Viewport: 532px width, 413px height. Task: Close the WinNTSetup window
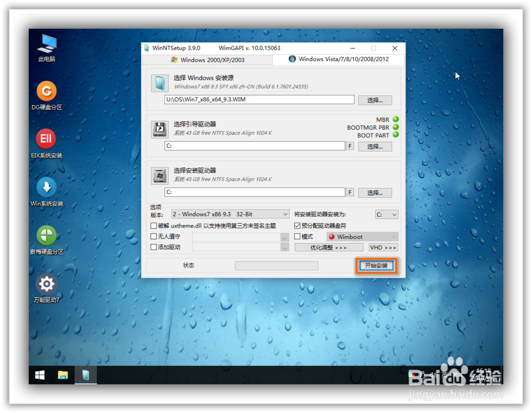coord(395,48)
